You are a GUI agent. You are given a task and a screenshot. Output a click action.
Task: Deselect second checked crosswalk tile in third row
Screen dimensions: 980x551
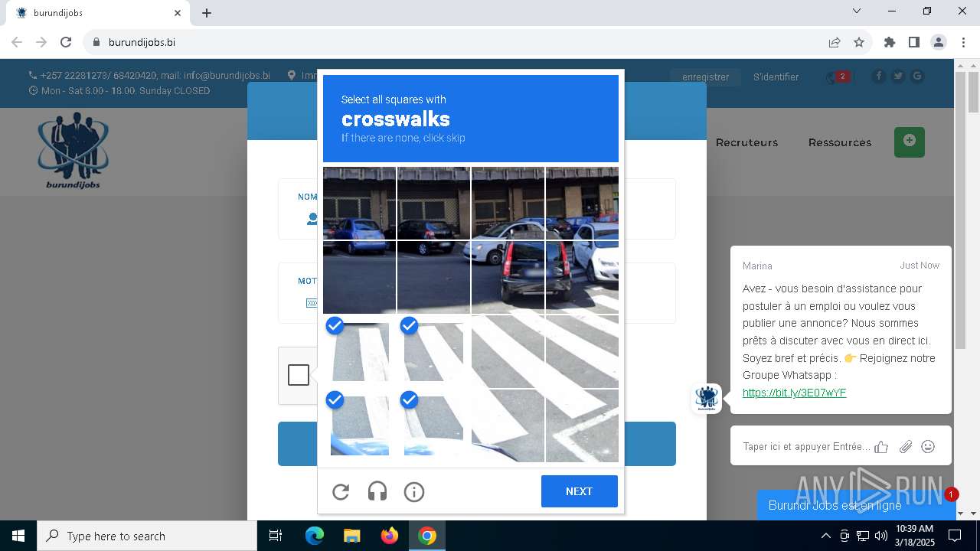point(433,351)
